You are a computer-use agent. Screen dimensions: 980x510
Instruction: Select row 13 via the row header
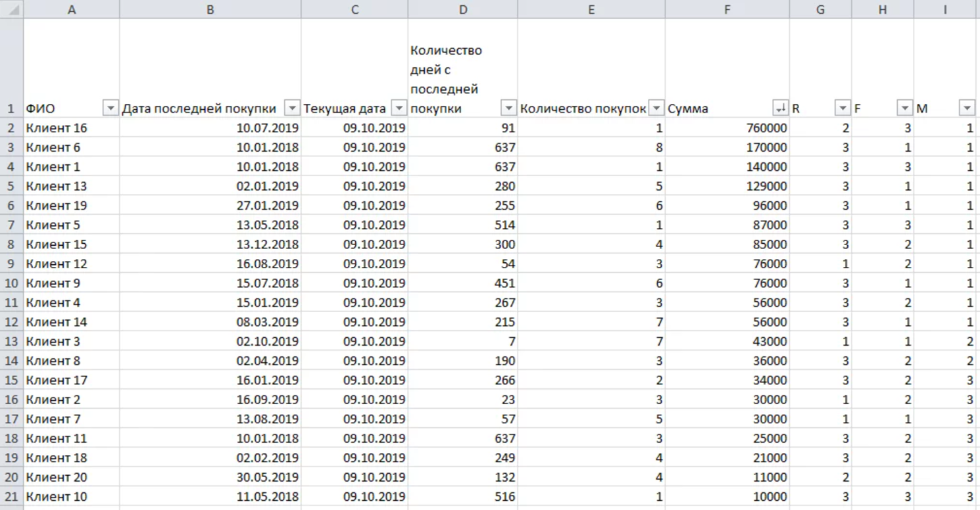click(11, 342)
